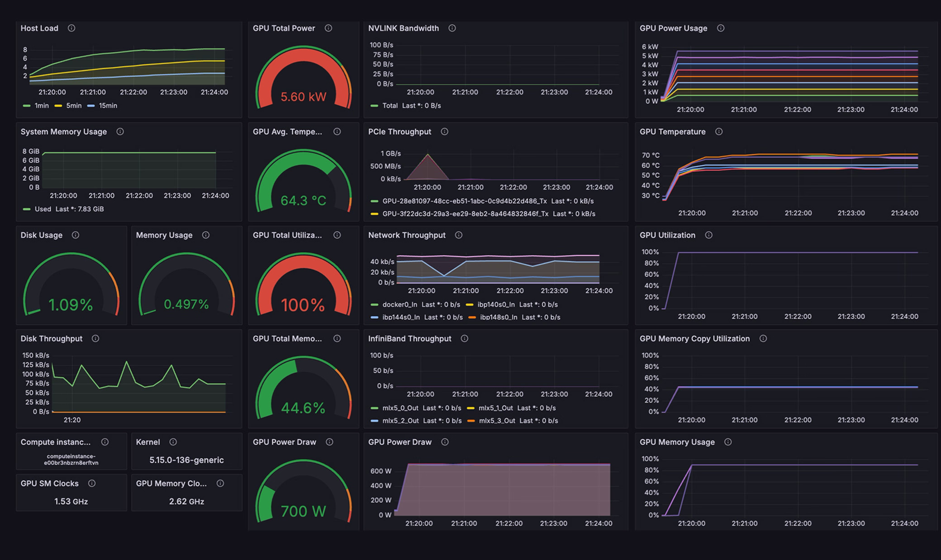The width and height of the screenshot is (941, 560).
Task: Click the GPU Total Power info icon
Action: (x=328, y=28)
